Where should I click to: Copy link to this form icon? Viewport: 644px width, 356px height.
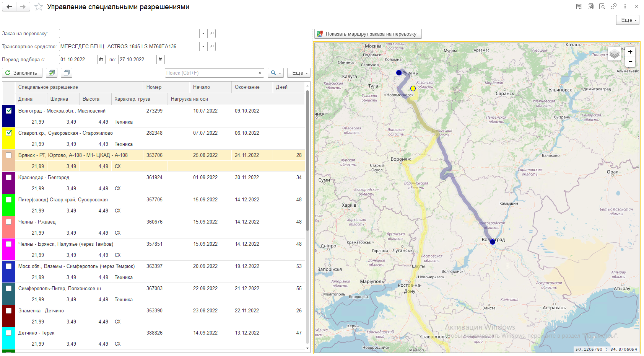tap(613, 7)
